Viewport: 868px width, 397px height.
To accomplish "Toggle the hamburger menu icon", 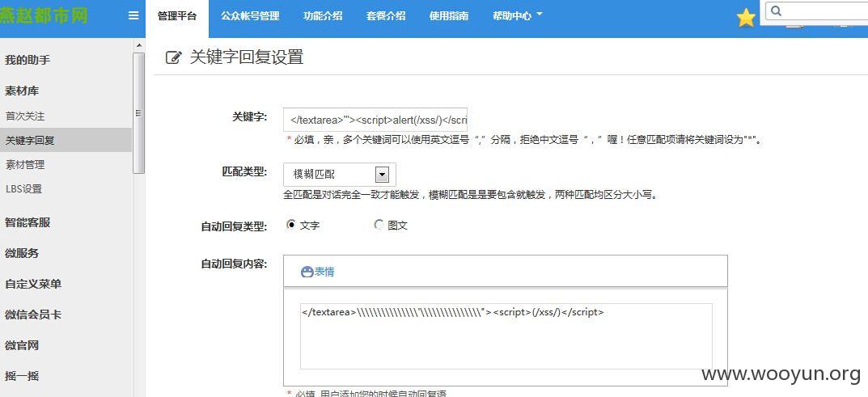I will click(133, 15).
